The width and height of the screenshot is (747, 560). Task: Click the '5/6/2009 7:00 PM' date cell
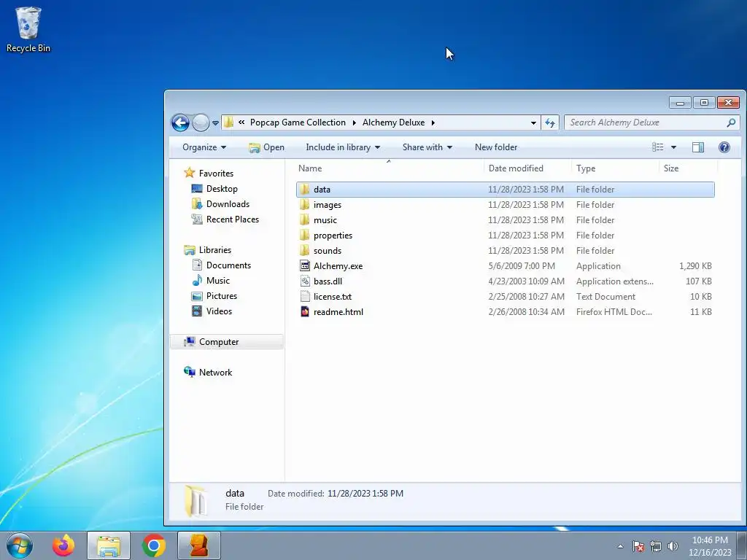click(522, 266)
